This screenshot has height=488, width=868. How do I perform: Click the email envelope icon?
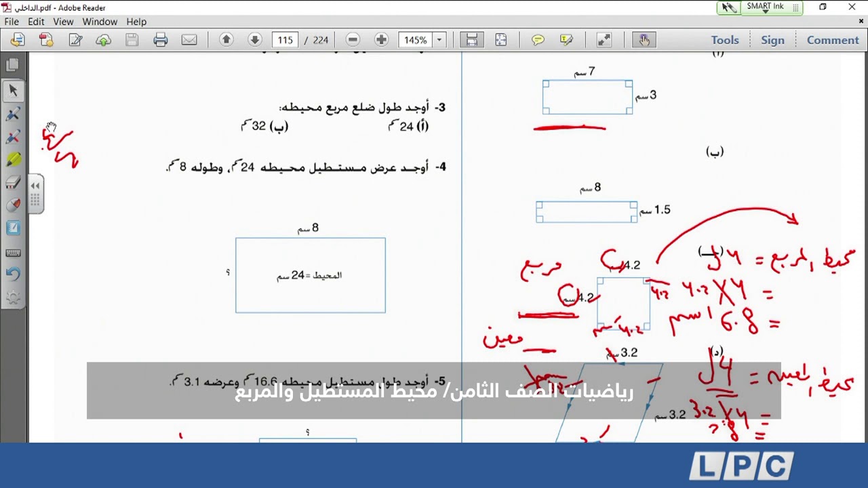tap(189, 40)
